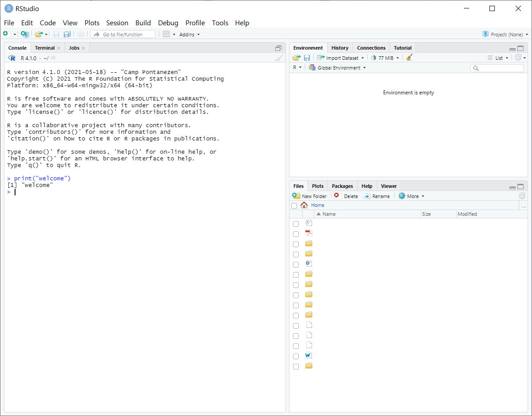Click the Home breadcrumb link
Image resolution: width=532 pixels, height=416 pixels.
317,205
